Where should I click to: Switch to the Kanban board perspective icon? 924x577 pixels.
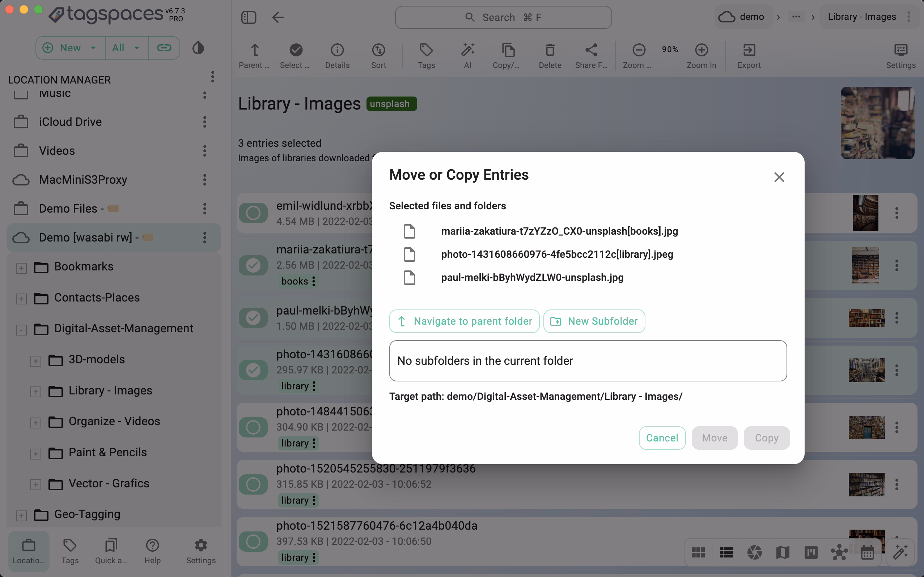tap(811, 552)
